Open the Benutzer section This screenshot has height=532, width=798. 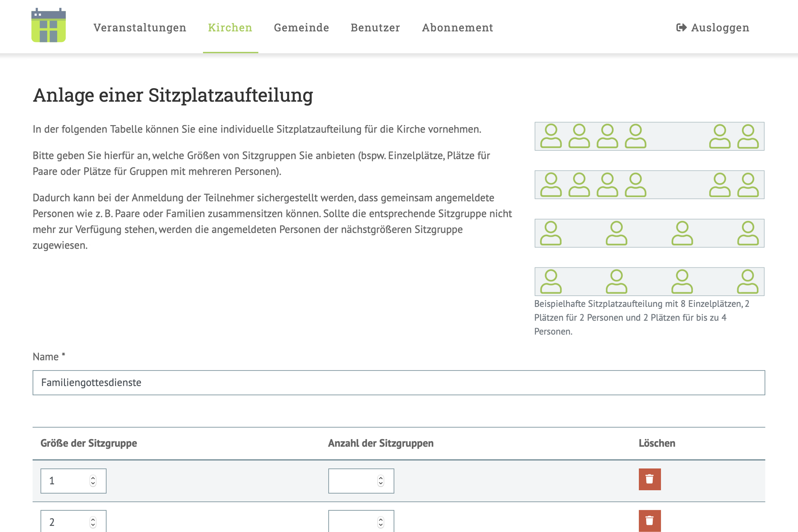375,27
